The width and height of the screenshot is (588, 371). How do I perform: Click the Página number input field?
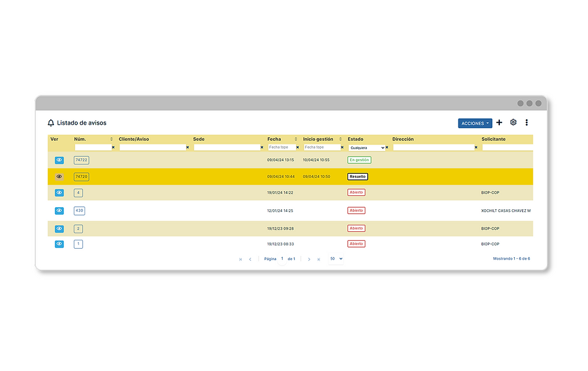point(282,258)
